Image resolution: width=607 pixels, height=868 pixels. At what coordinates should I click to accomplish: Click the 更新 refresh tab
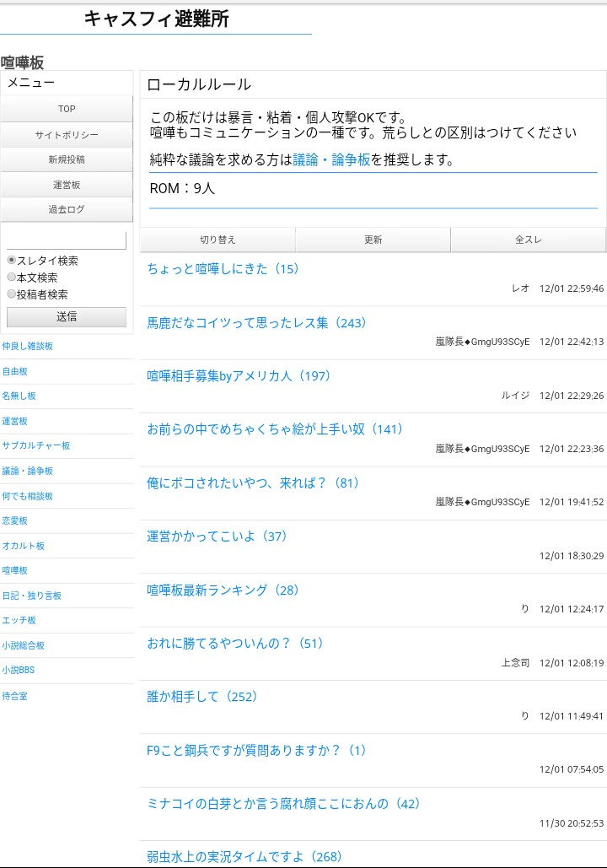click(x=373, y=240)
